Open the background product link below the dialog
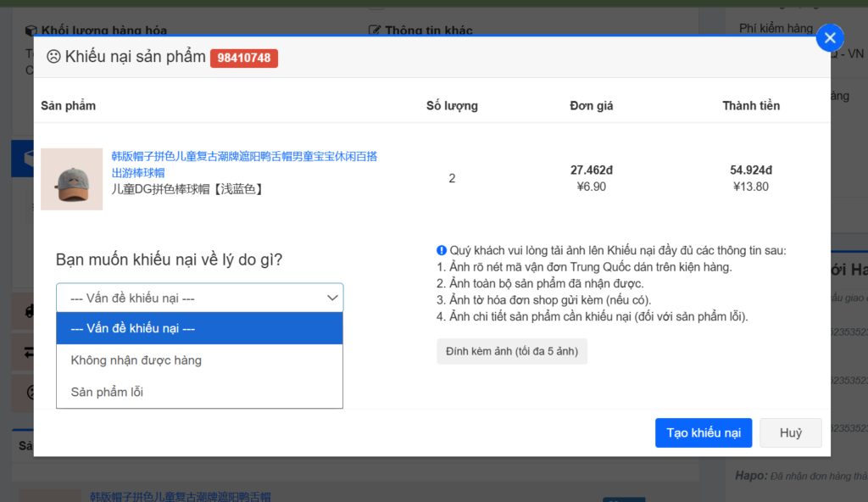This screenshot has height=502, width=868. 180,496
